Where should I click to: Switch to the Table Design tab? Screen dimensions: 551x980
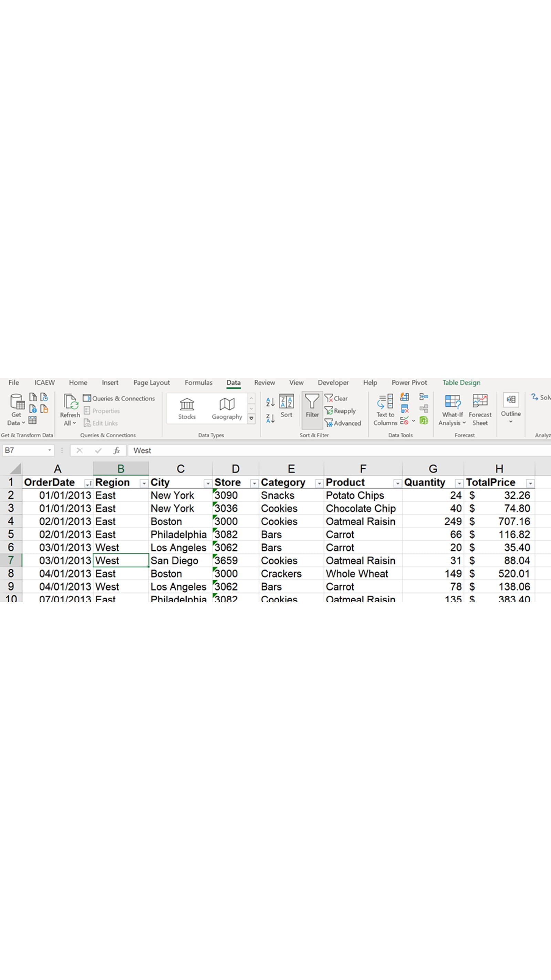[461, 382]
